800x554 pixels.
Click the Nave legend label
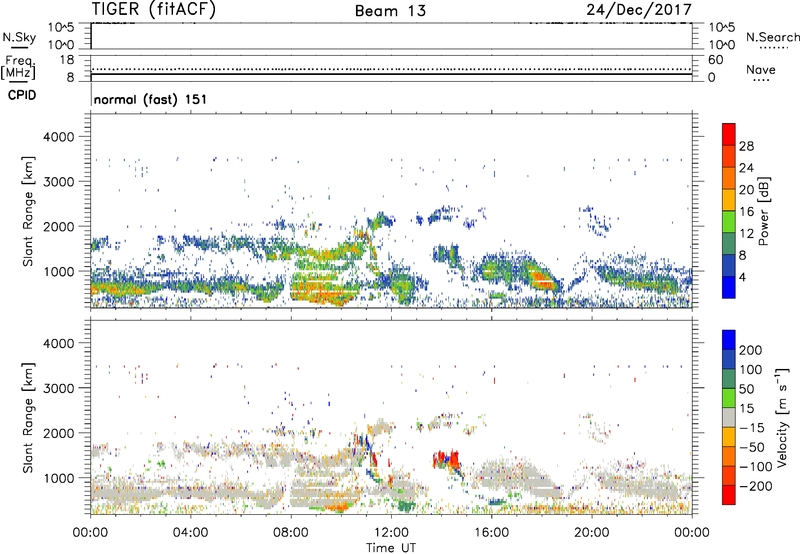761,69
